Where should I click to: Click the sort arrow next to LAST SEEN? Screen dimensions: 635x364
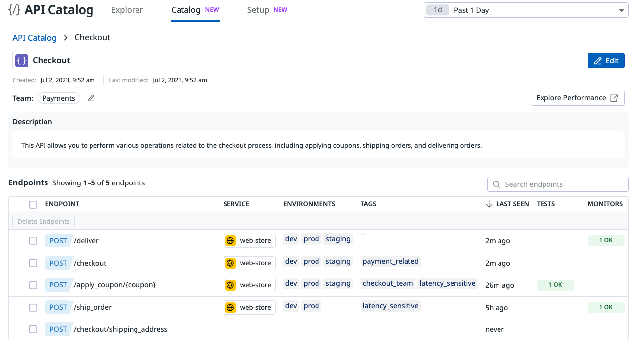click(x=489, y=204)
